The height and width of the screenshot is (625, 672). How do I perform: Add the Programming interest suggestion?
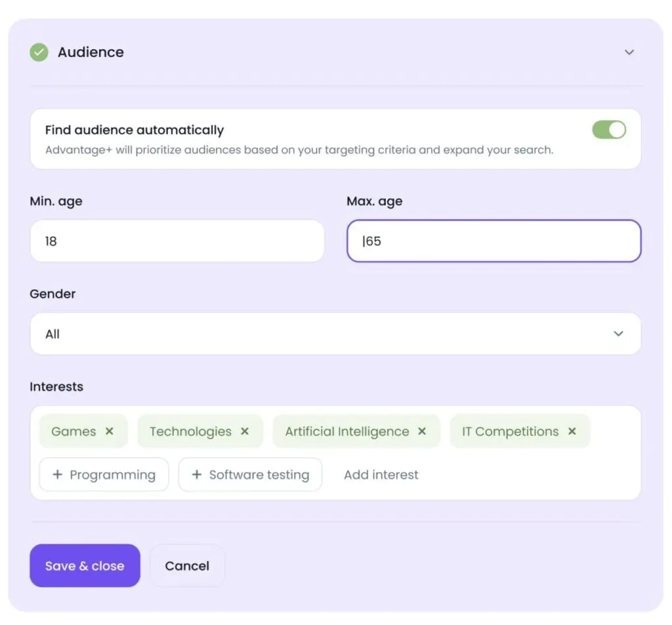104,474
